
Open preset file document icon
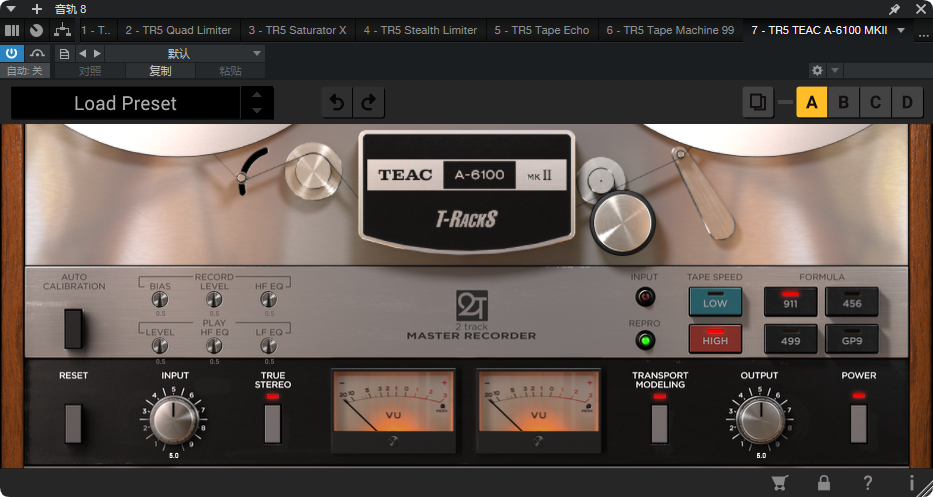tap(64, 54)
